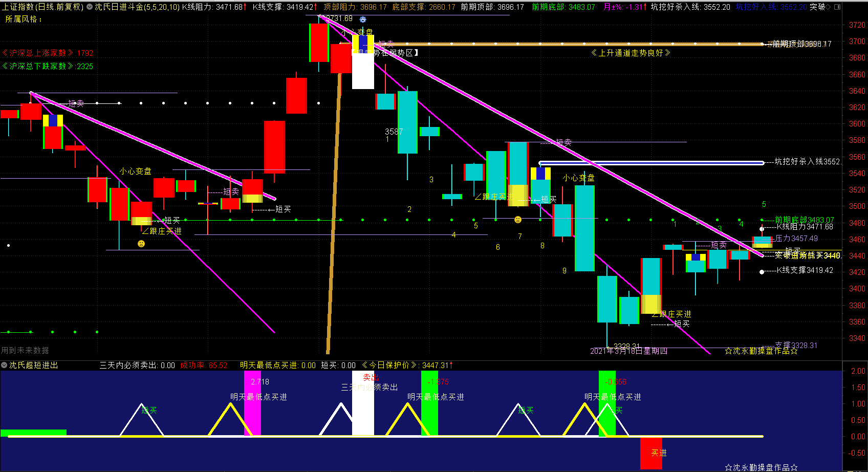Click the white 卖出 signal bar

pyautogui.click(x=363, y=403)
